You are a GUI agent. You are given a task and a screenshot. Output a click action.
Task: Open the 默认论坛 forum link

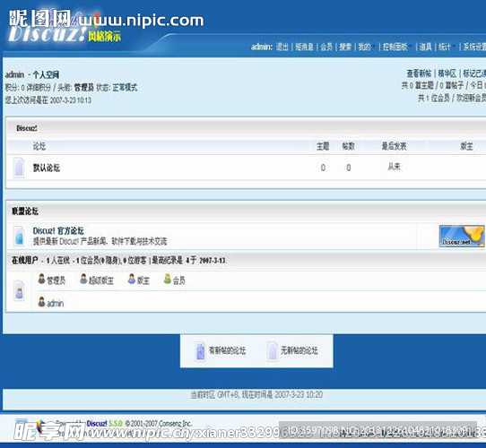(x=47, y=168)
